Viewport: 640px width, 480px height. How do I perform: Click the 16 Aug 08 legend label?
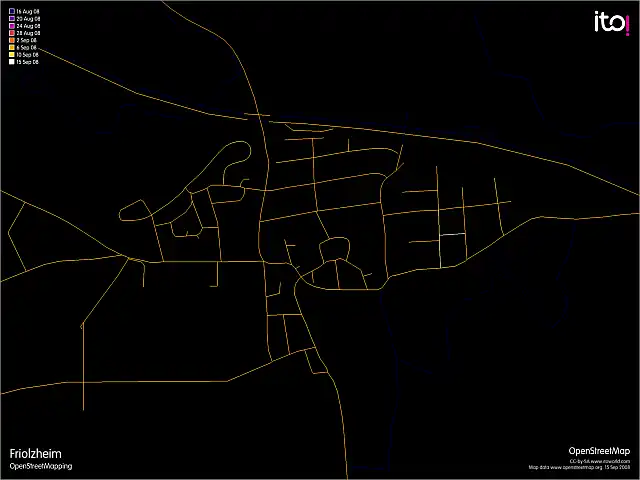(28, 11)
